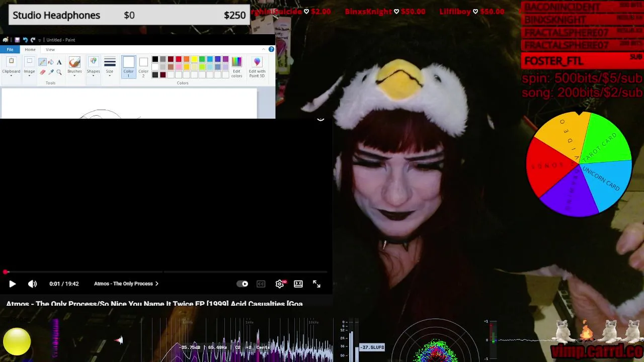Image resolution: width=644 pixels, height=362 pixels.
Task: Pick the dark red custom color swatch
Action: 163,75
